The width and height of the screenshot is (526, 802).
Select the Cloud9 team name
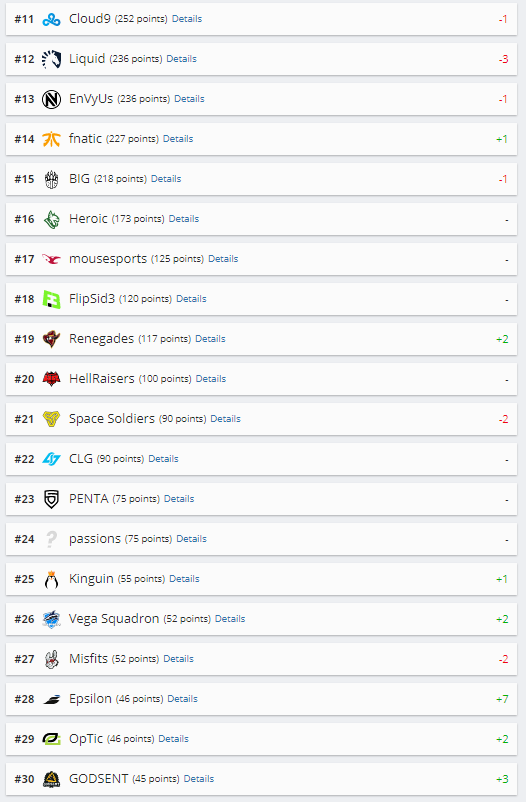(90, 19)
